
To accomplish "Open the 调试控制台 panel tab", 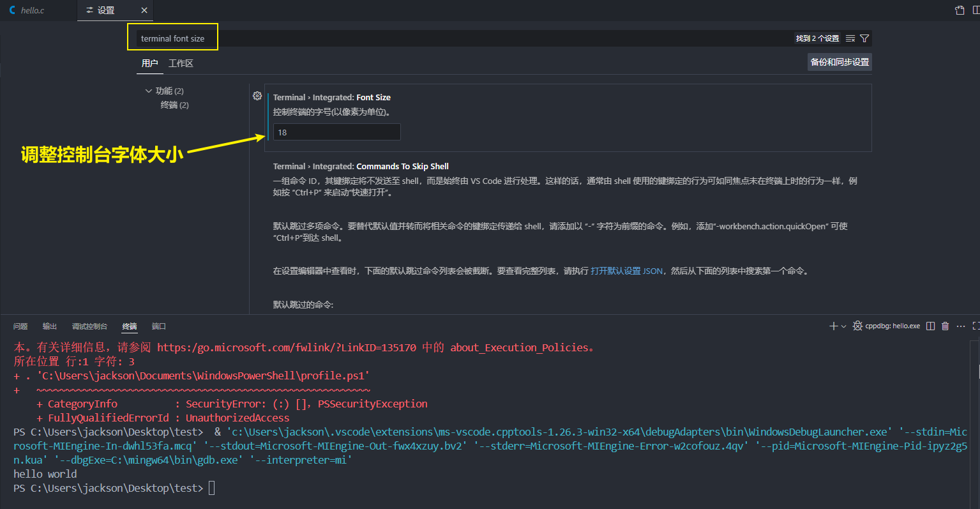I will [89, 326].
